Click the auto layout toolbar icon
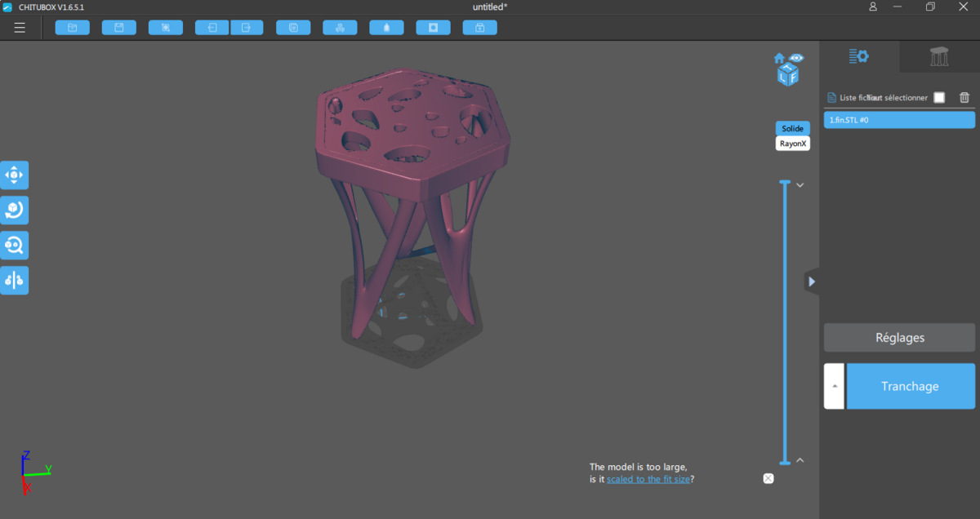 click(340, 28)
